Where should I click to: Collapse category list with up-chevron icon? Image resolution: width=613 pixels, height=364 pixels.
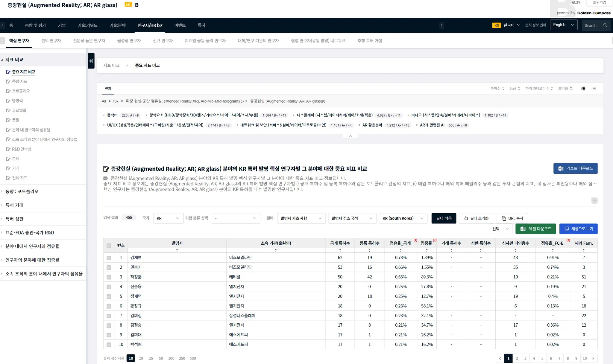click(350, 136)
